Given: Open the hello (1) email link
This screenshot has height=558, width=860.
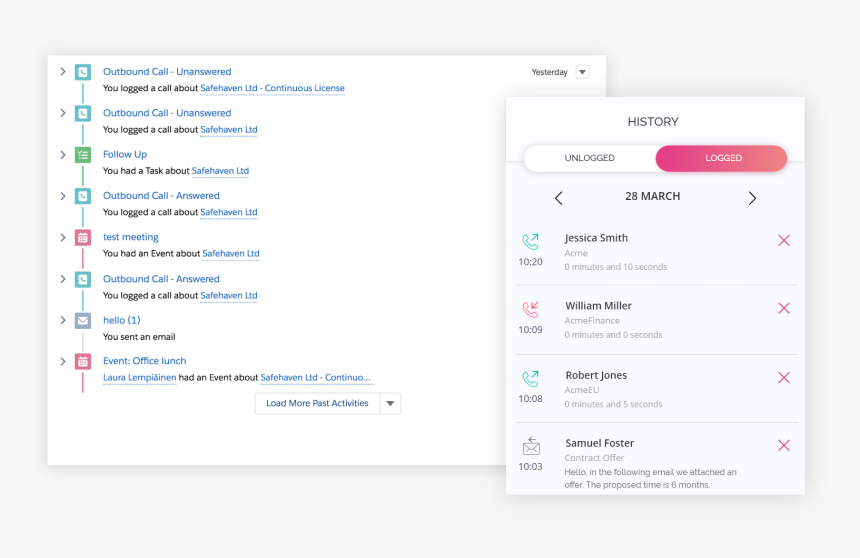Looking at the screenshot, I should point(122,320).
